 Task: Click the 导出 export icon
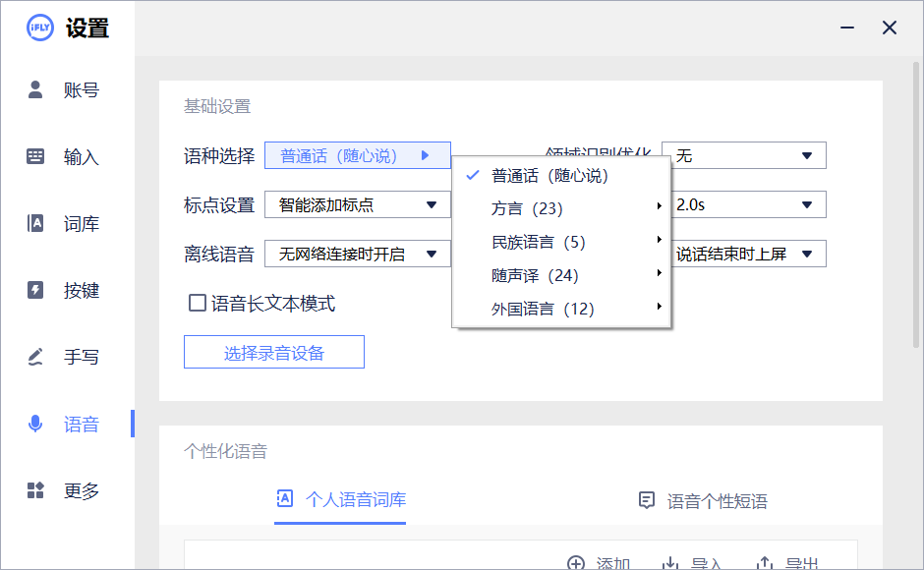pos(765,563)
